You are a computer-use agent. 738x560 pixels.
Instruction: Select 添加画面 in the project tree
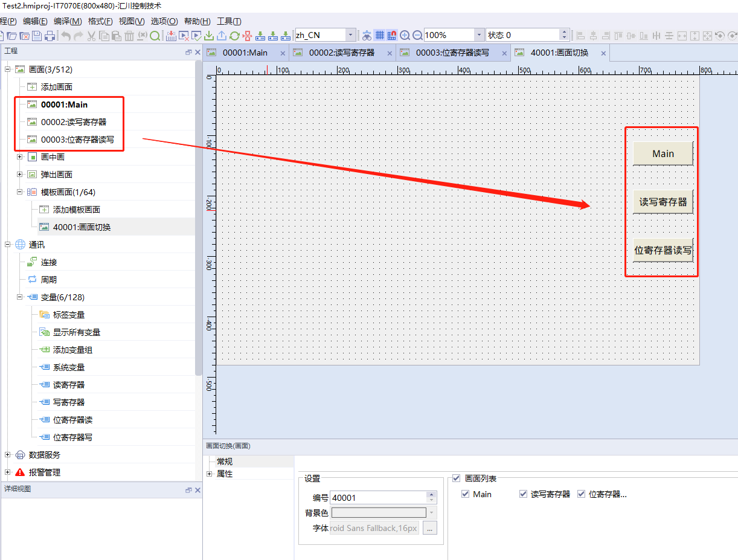tap(57, 87)
